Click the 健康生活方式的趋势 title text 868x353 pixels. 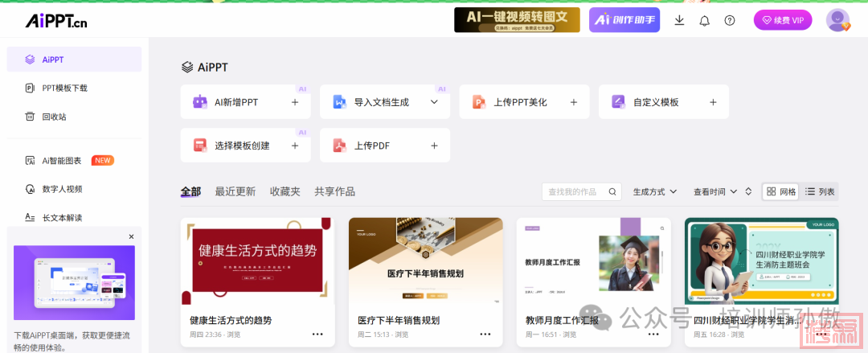coord(231,320)
